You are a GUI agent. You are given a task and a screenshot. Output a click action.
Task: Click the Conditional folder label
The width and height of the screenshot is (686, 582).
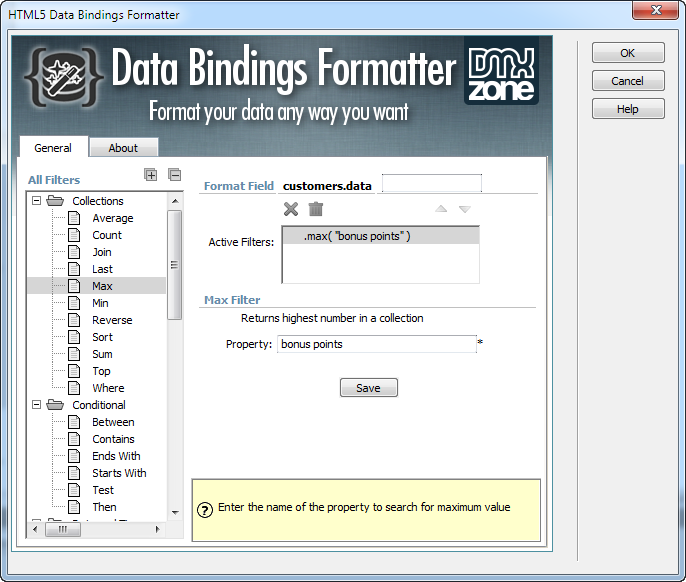pos(99,405)
